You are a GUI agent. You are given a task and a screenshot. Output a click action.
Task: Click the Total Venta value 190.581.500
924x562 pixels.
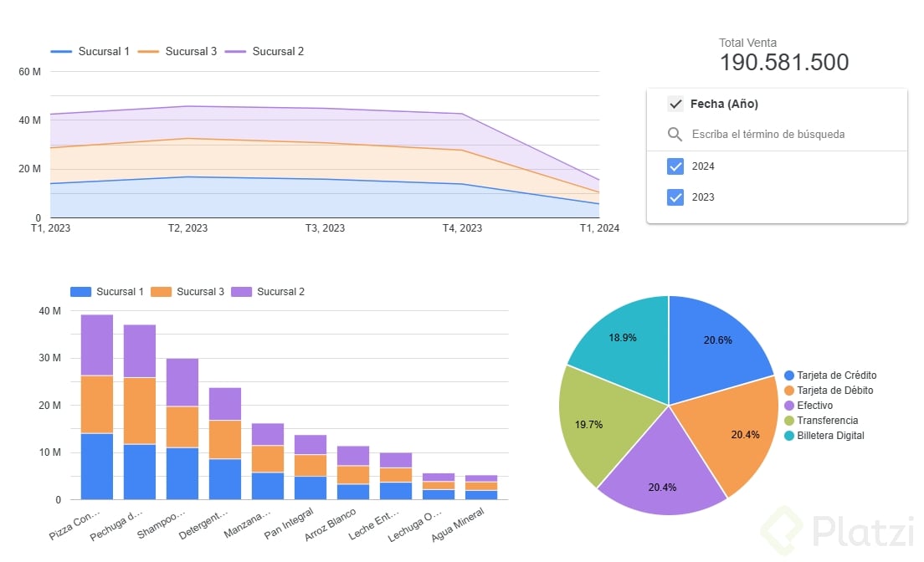point(784,63)
